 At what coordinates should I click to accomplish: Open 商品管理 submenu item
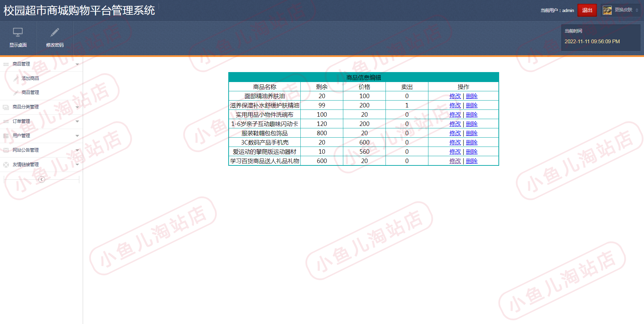click(30, 92)
